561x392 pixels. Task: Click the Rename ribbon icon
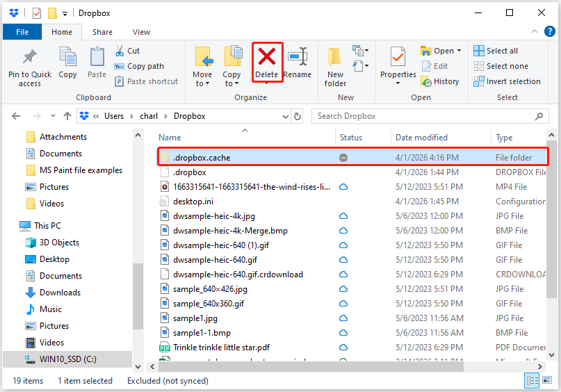(x=298, y=57)
